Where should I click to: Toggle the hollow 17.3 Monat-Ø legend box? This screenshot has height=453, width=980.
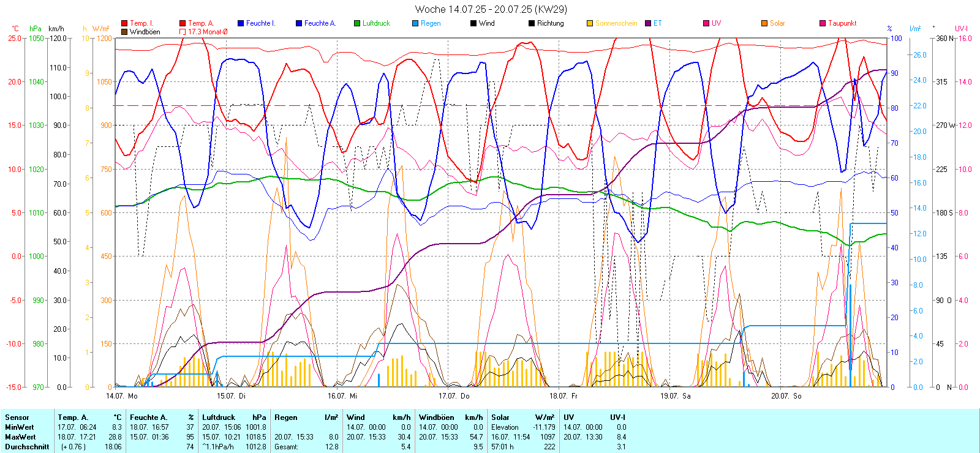point(183,32)
